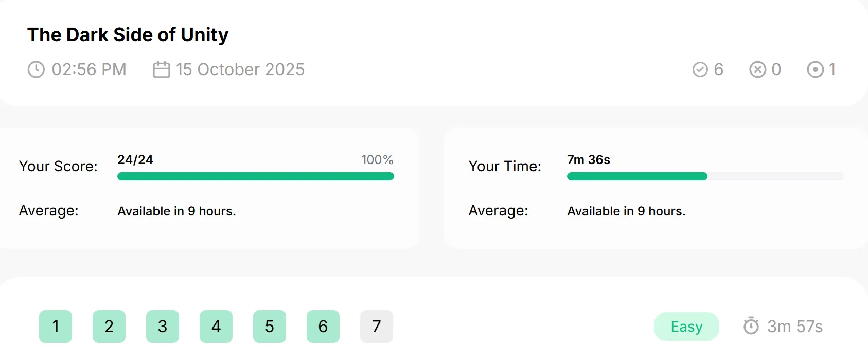Click the stopwatch icon beside 3m 57s
Screen dimensions: 868x362
click(751, 326)
